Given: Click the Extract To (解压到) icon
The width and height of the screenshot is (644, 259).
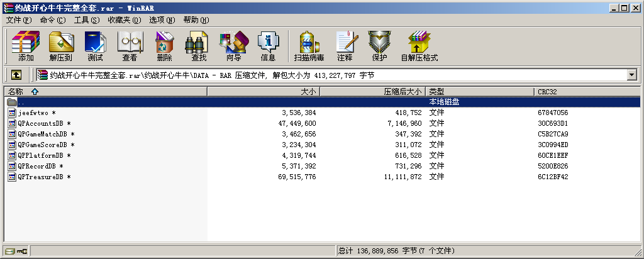Looking at the screenshot, I should tap(61, 45).
